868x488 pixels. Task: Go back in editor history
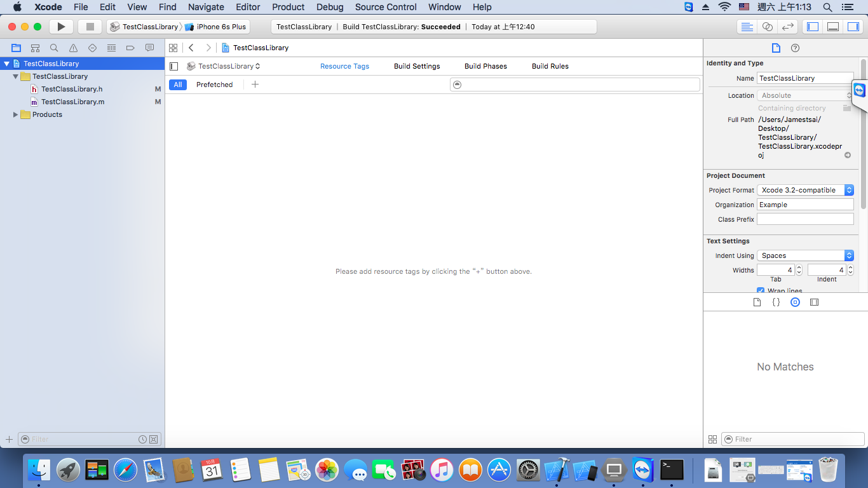(191, 48)
